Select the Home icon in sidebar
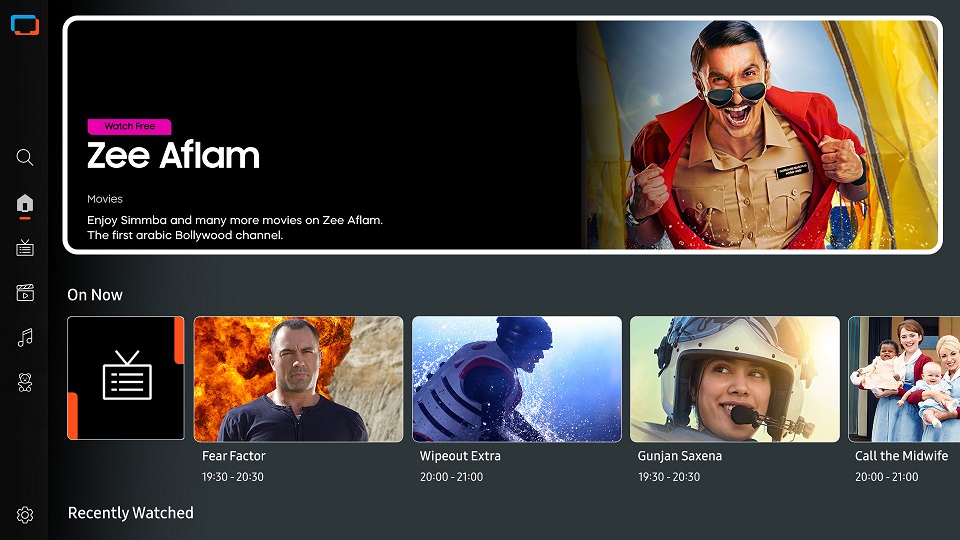 [25, 204]
